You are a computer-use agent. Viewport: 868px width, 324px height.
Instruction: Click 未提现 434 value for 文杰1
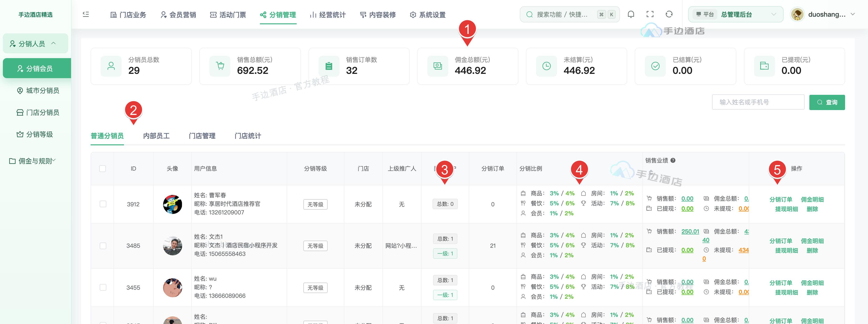pos(743,250)
